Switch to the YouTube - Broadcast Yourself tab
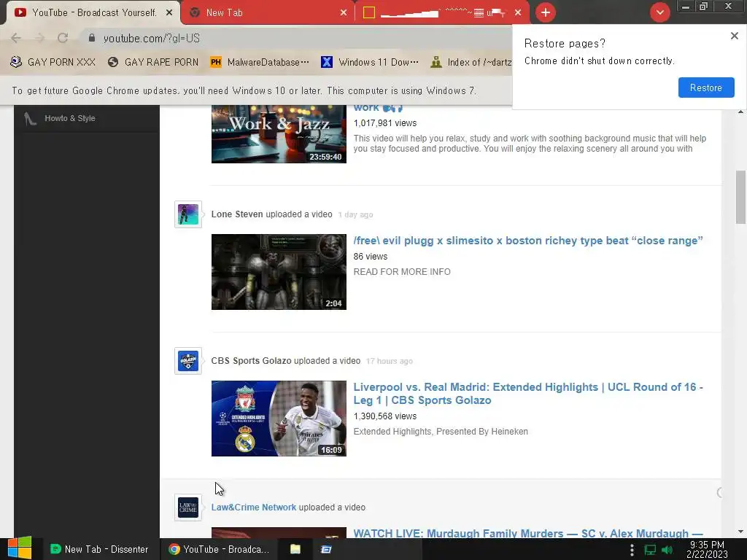 pos(94,12)
